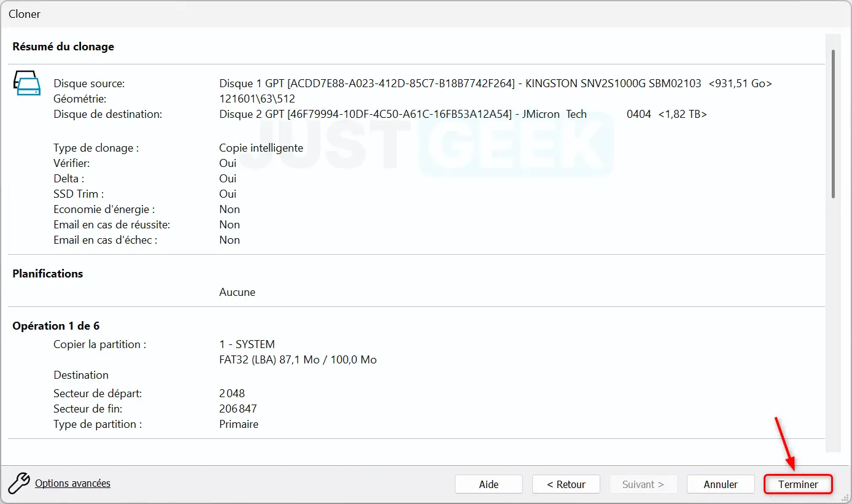The image size is (852, 504).
Task: Click the Opération 1 de 6 heading
Action: [56, 326]
